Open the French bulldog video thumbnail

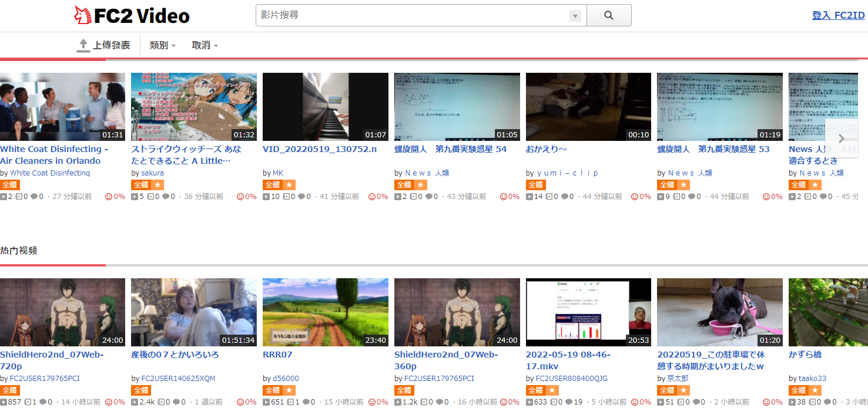pos(719,312)
